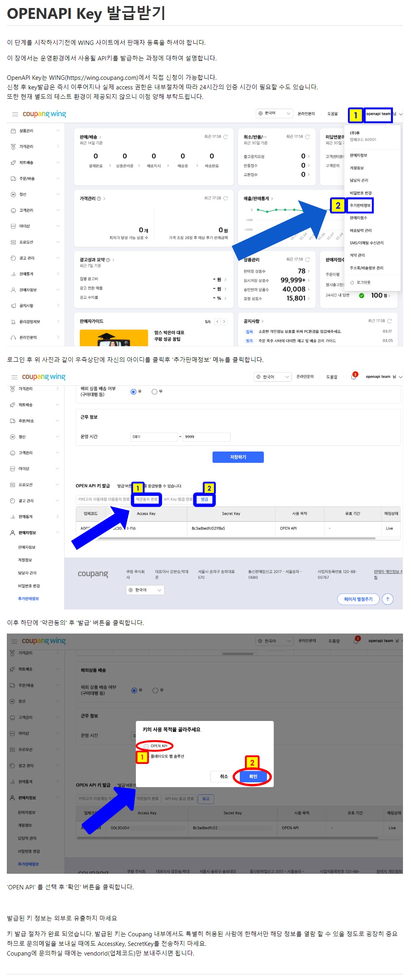Click the 임시저장 상품수 value 99,999+
The height and width of the screenshot is (980, 411).
293,280
